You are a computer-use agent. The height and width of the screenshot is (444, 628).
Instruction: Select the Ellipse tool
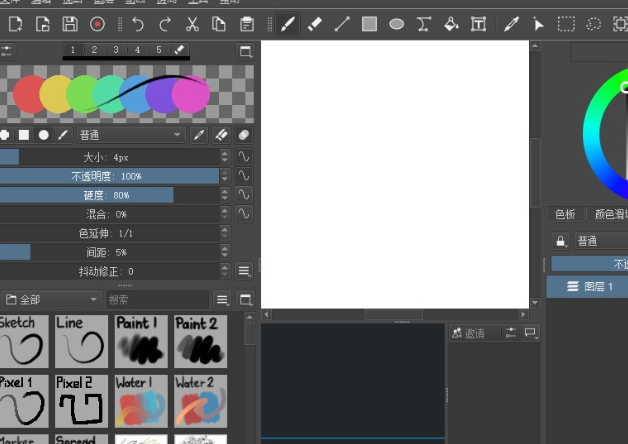click(397, 24)
